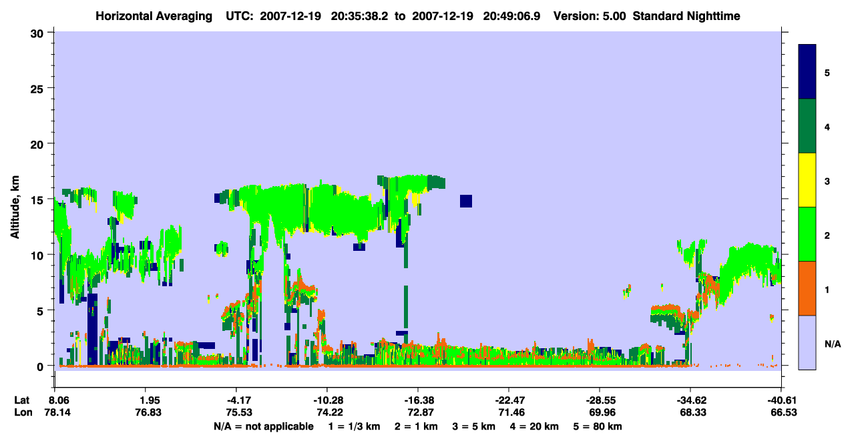Click the isolated dark blue square near 15 km
868x445 pixels.
[466, 201]
